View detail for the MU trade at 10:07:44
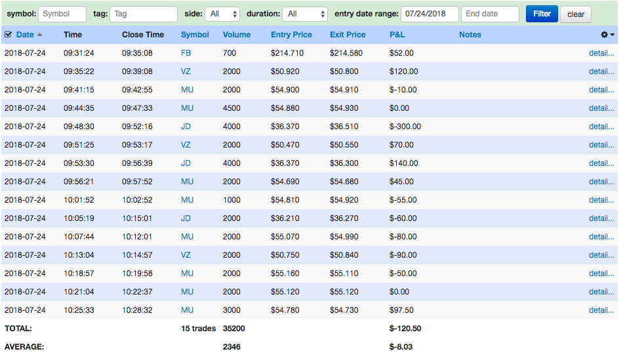Viewport: 627px width, 364px height. click(x=601, y=237)
